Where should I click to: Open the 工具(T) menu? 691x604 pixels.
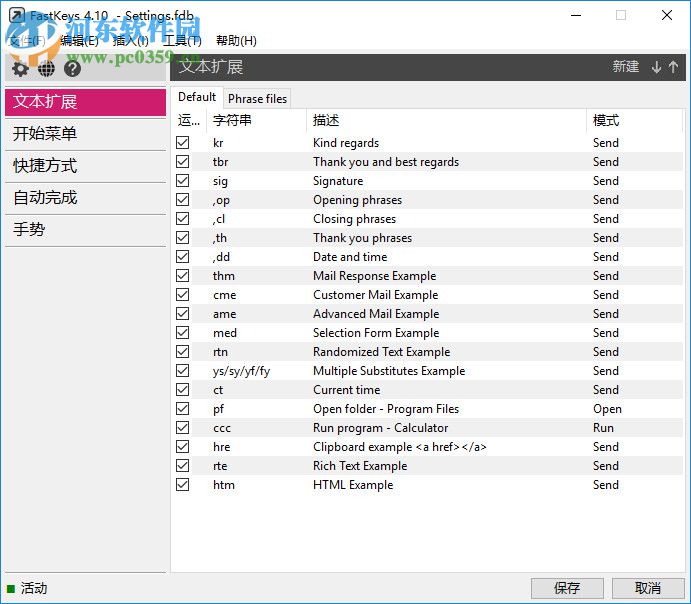tap(182, 41)
